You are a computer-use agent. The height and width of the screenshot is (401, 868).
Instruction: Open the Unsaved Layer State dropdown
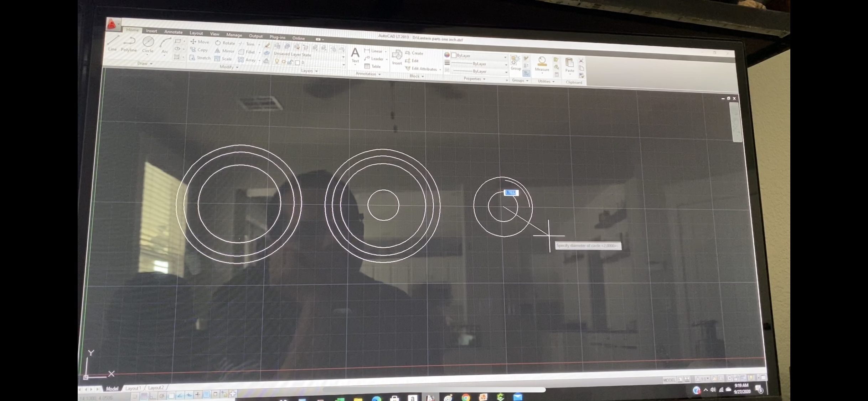point(343,57)
